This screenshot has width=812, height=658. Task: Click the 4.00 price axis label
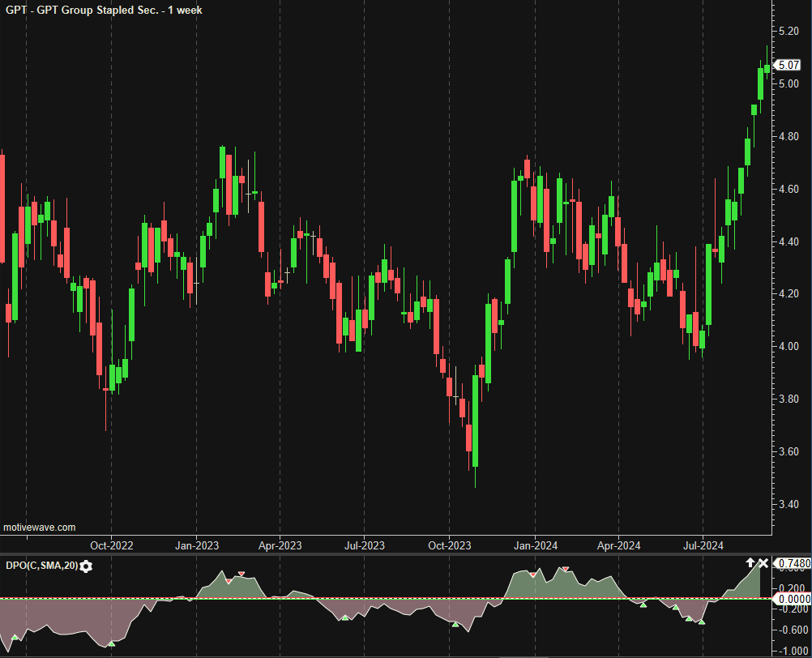[x=789, y=347]
